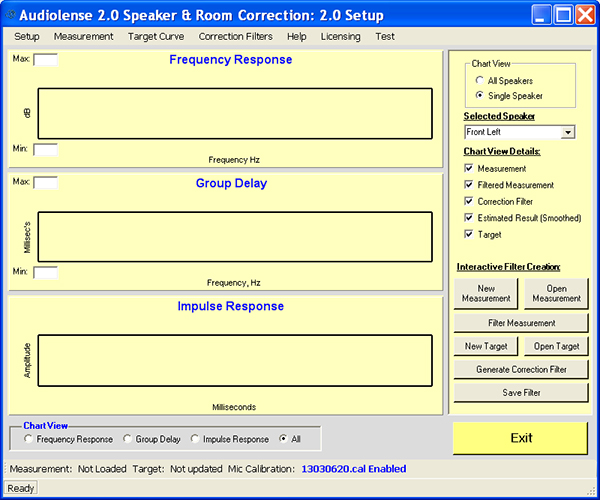Click the Not updated target status text
Viewport: 600px width, 500px height.
pyautogui.click(x=196, y=469)
